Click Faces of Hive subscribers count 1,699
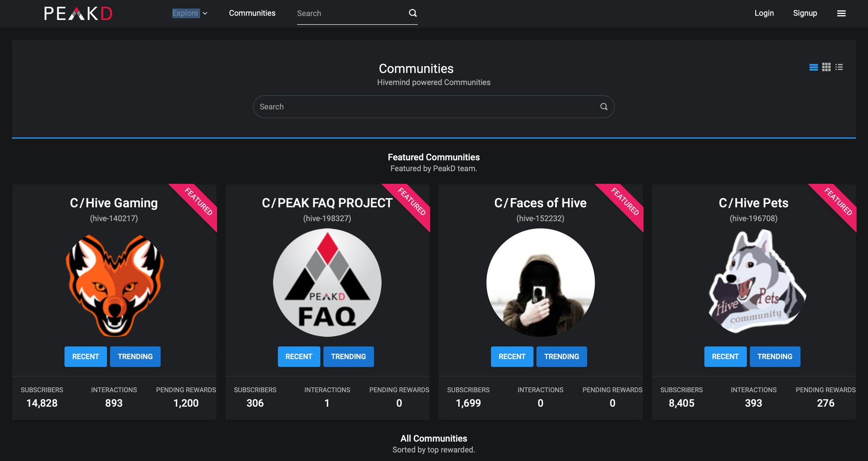Screen dimensions: 868x461 468,403
